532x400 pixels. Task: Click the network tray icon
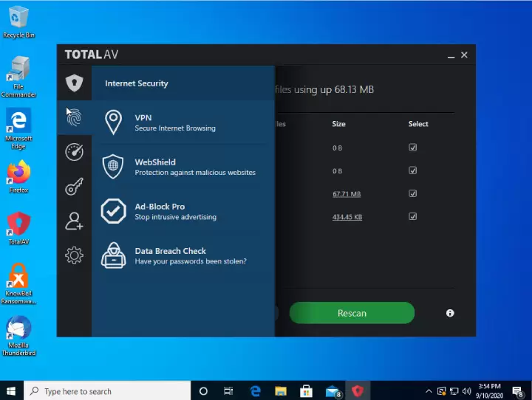(454, 392)
